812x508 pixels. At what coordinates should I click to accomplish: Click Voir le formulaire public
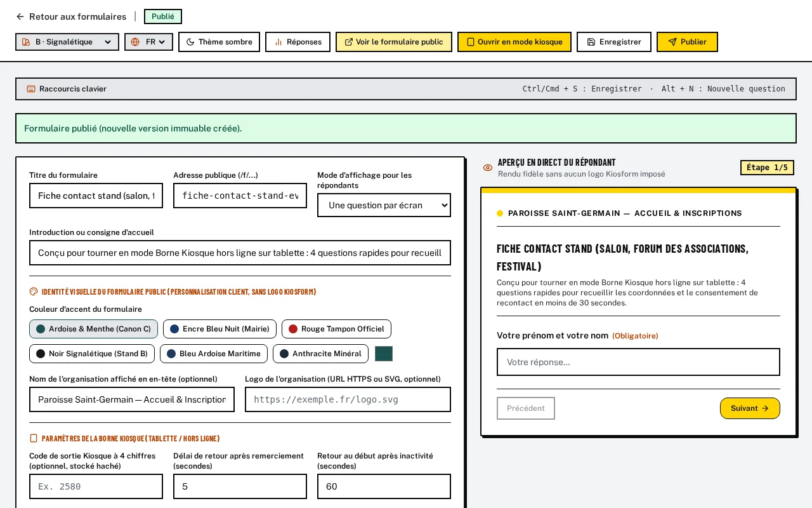click(394, 42)
